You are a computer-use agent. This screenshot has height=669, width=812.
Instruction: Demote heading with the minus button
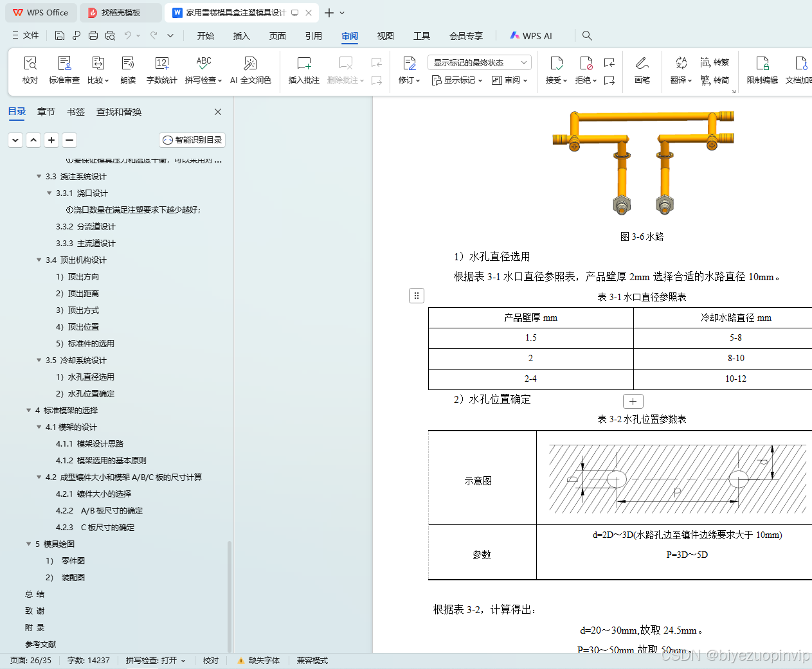pos(70,140)
